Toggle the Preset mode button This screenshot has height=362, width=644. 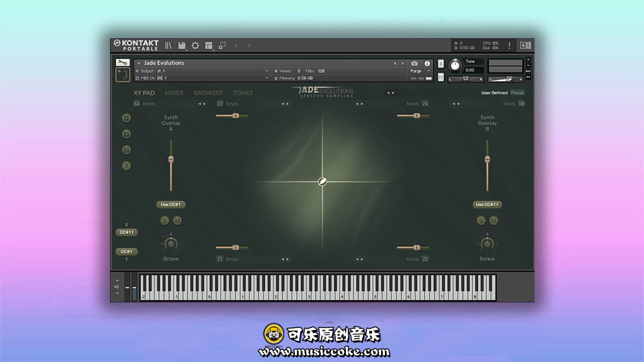517,93
